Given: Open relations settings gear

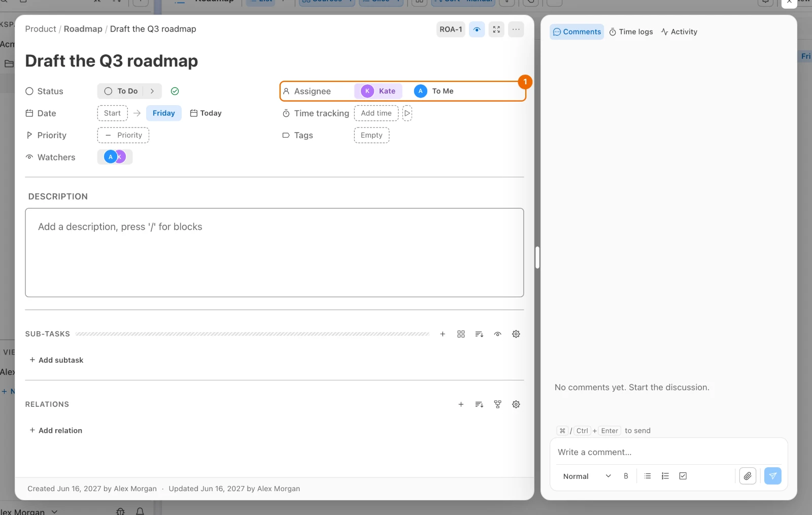Looking at the screenshot, I should coord(516,404).
